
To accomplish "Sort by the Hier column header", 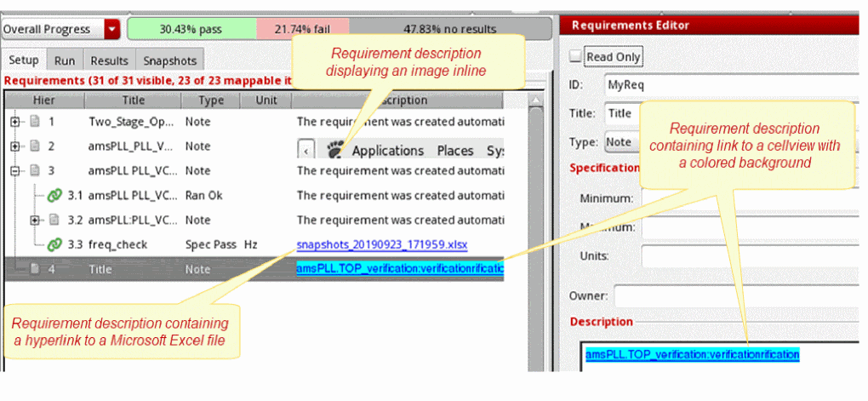I will (x=44, y=100).
